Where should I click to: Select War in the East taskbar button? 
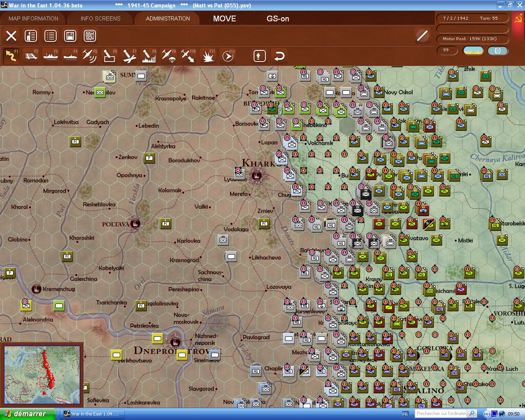[x=91, y=414]
